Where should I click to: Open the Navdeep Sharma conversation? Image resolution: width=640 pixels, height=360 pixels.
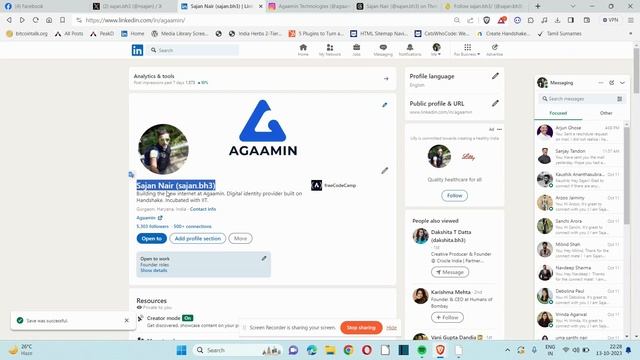click(579, 273)
